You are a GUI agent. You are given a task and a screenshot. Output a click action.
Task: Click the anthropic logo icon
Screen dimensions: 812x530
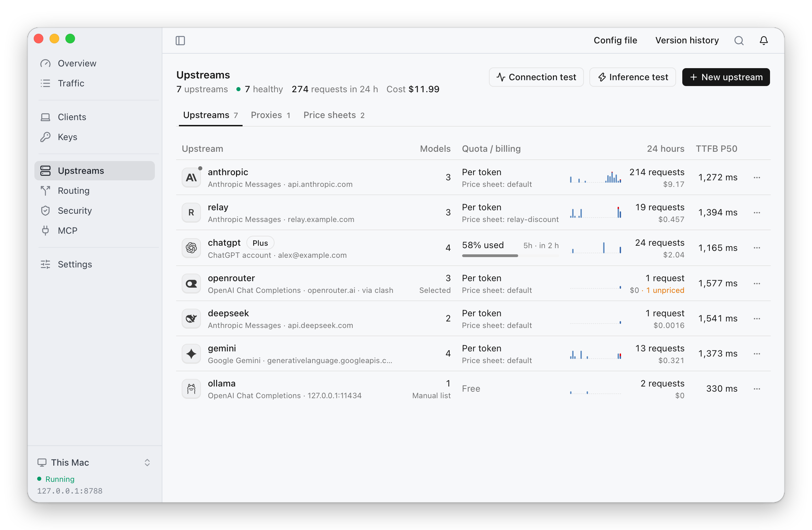191,178
